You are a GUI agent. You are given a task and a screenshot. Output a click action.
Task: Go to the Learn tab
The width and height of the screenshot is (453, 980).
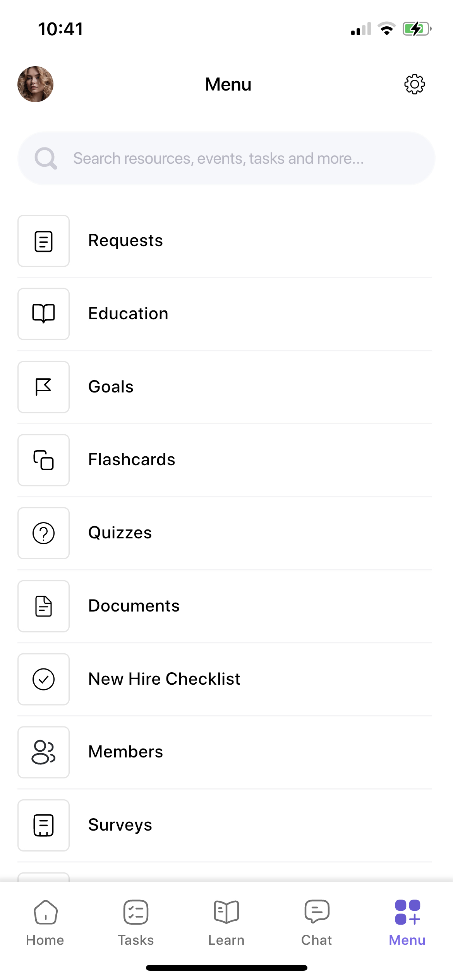226,923
